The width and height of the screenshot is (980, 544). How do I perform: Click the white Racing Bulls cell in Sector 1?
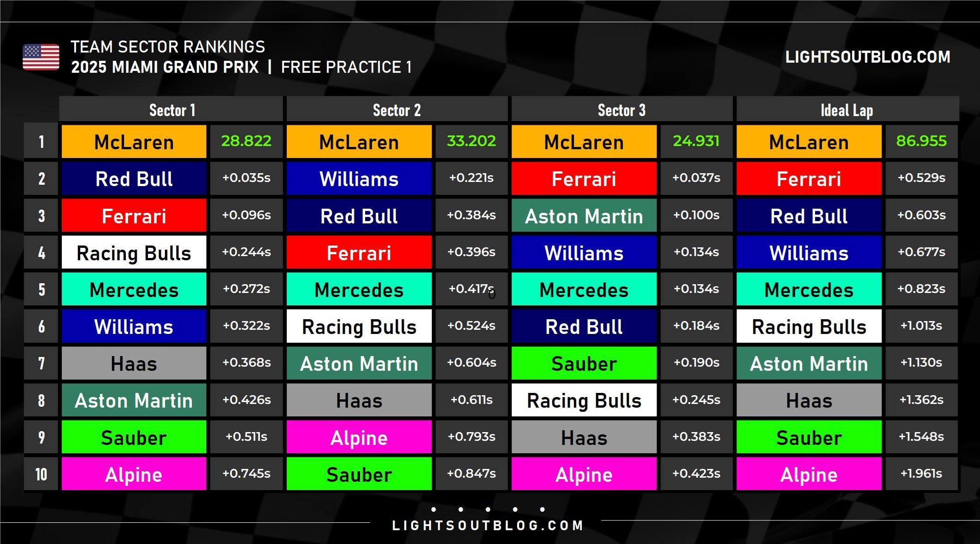coord(134,252)
